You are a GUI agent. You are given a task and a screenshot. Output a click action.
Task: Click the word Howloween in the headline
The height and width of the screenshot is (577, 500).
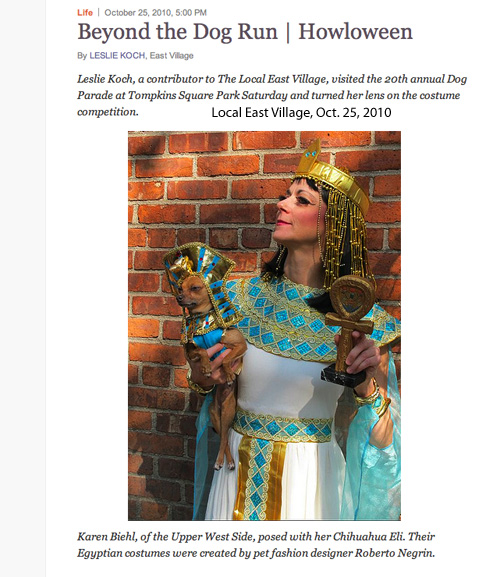pos(355,32)
